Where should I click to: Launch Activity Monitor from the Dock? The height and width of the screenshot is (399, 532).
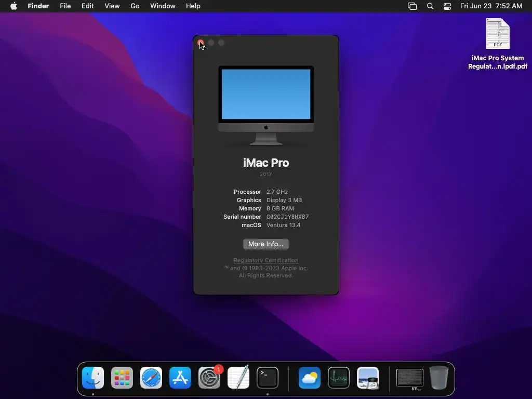339,378
